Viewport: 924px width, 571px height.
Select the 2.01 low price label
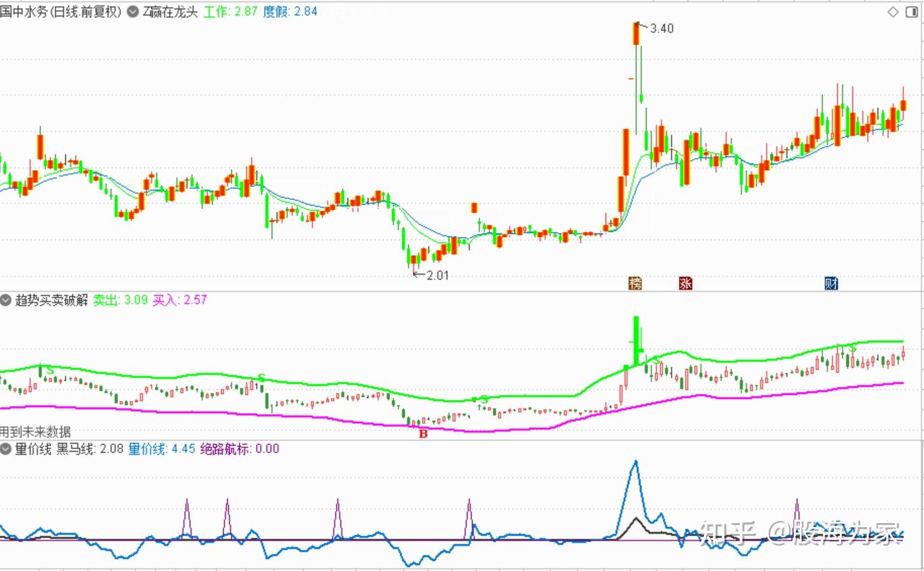point(437,275)
